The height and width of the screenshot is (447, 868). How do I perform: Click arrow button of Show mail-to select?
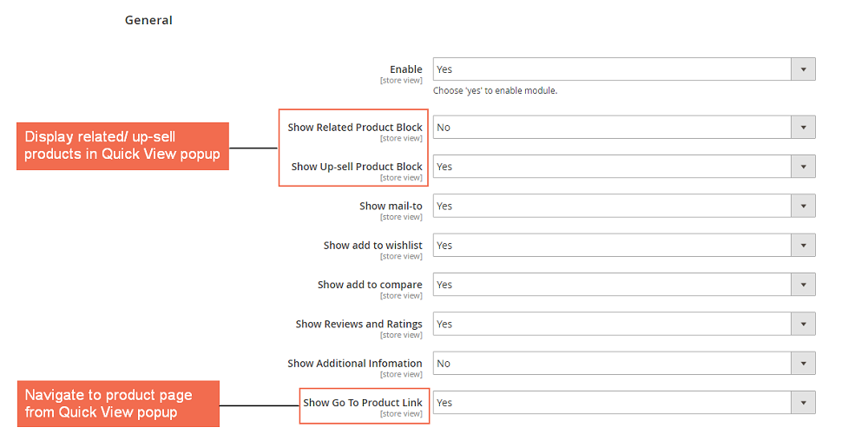pyautogui.click(x=803, y=206)
